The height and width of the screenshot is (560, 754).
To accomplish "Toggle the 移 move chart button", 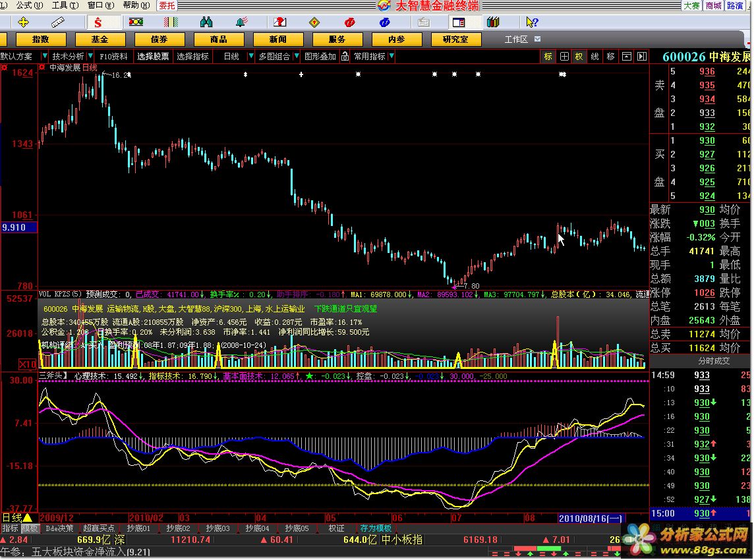I will pyautogui.click(x=611, y=56).
